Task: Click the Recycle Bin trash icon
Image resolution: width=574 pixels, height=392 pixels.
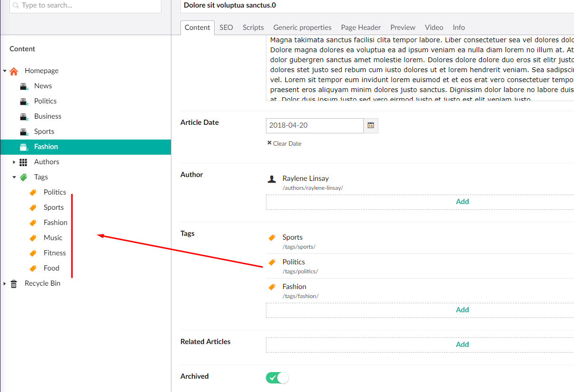Action: tap(14, 283)
